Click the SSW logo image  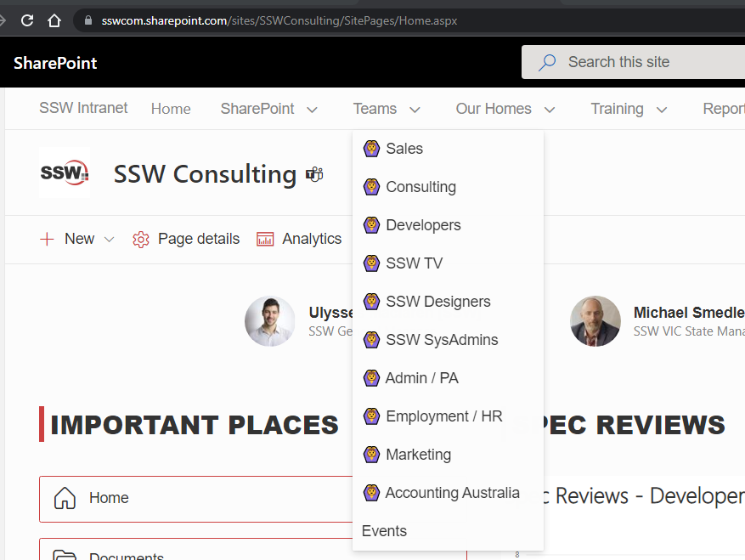tap(65, 173)
